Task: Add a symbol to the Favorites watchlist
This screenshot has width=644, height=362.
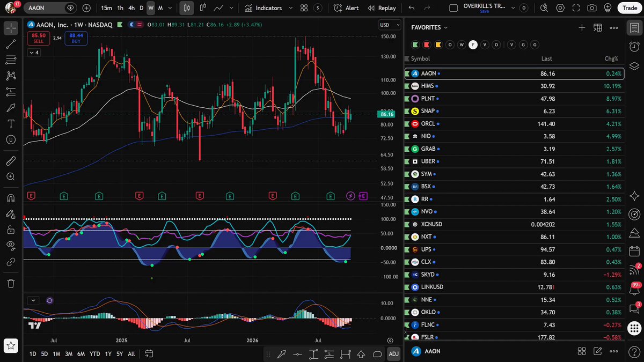Action: point(582,27)
